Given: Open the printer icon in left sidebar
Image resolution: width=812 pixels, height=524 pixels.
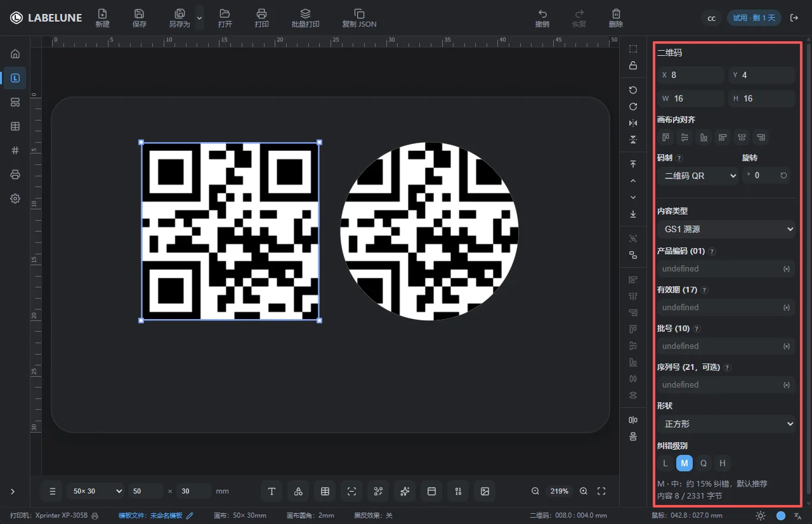Looking at the screenshot, I should (15, 174).
